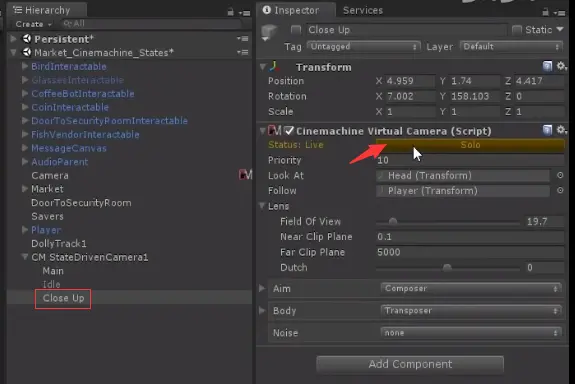Collapse the Lens foldout
The width and height of the screenshot is (575, 384).
tap(262, 206)
